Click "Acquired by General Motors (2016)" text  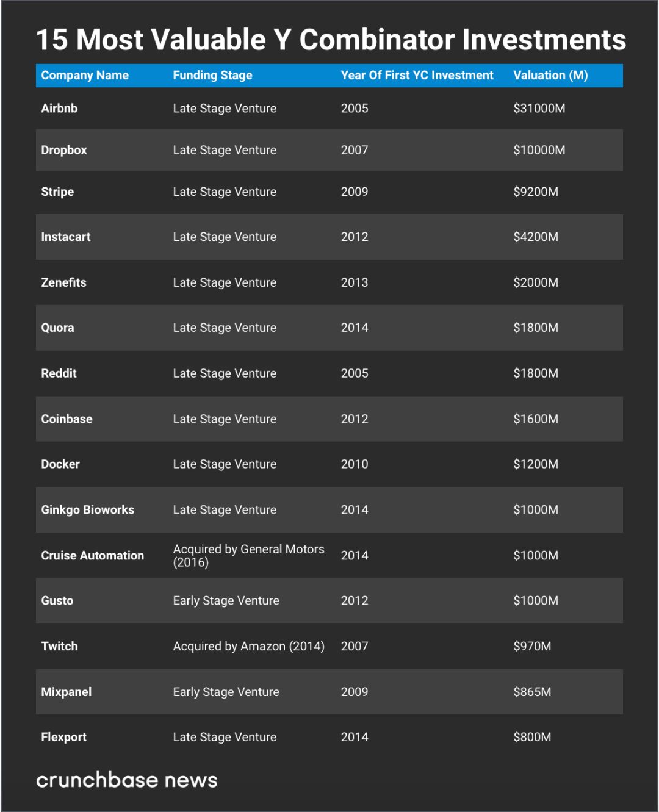(248, 556)
